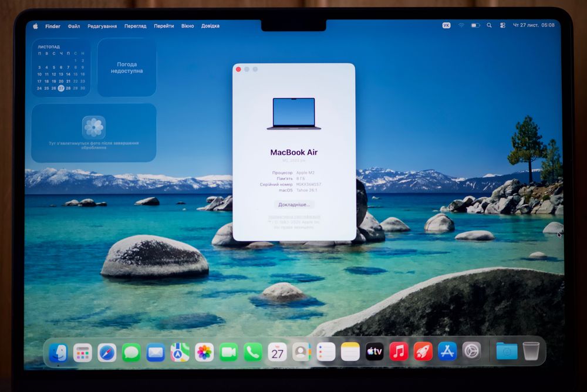This screenshot has height=392, width=587.
Task: Open the Apple logo menu
Action: (x=35, y=26)
